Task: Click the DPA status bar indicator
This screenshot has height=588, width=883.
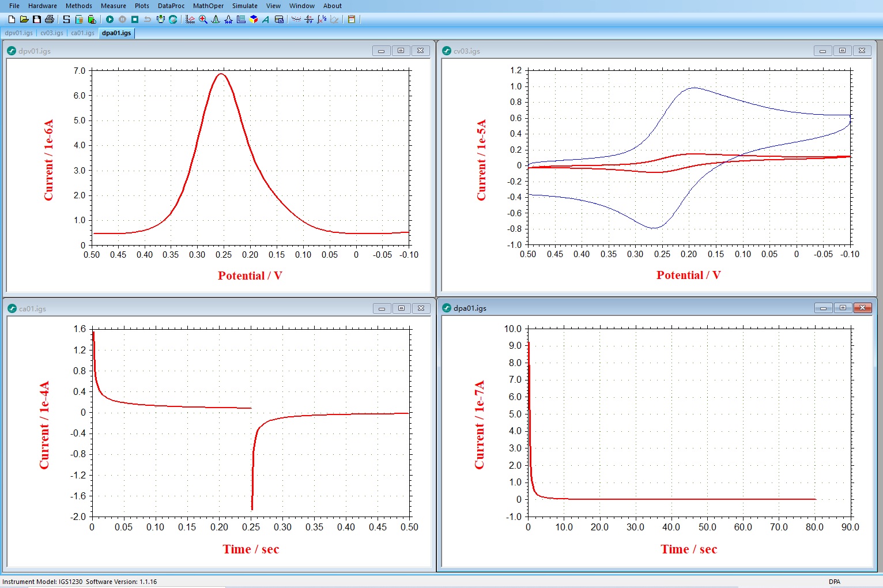Action: [x=834, y=582]
